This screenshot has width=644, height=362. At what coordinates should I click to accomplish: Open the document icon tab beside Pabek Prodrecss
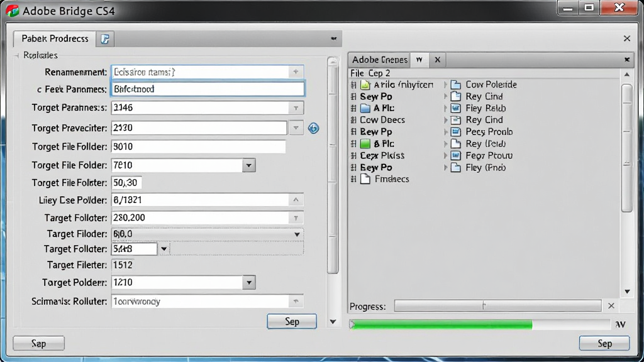(105, 39)
